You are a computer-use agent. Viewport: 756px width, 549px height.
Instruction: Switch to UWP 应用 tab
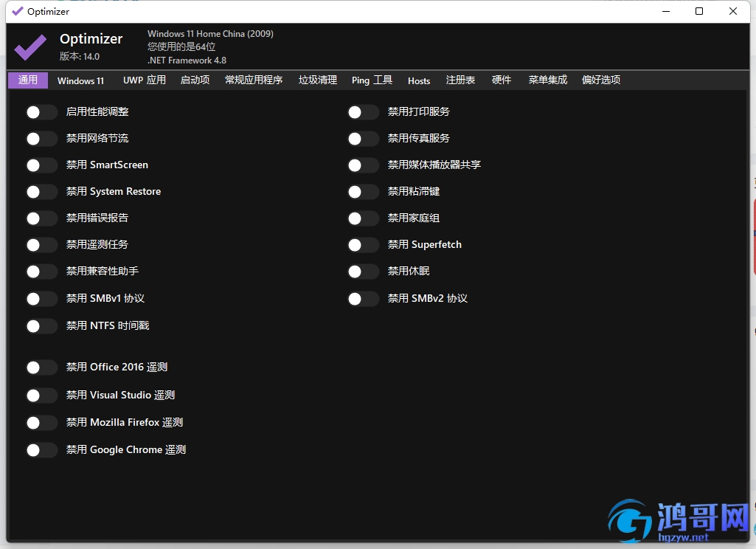(x=144, y=80)
